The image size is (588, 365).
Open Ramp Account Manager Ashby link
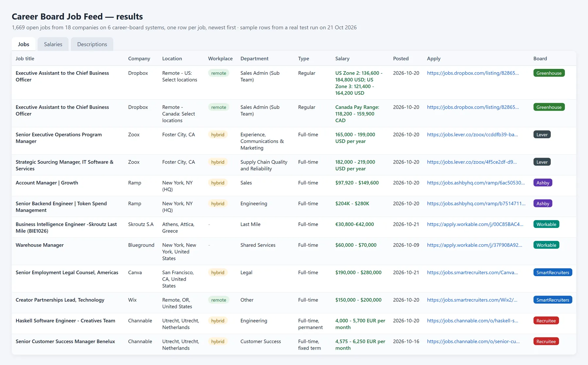coord(476,183)
